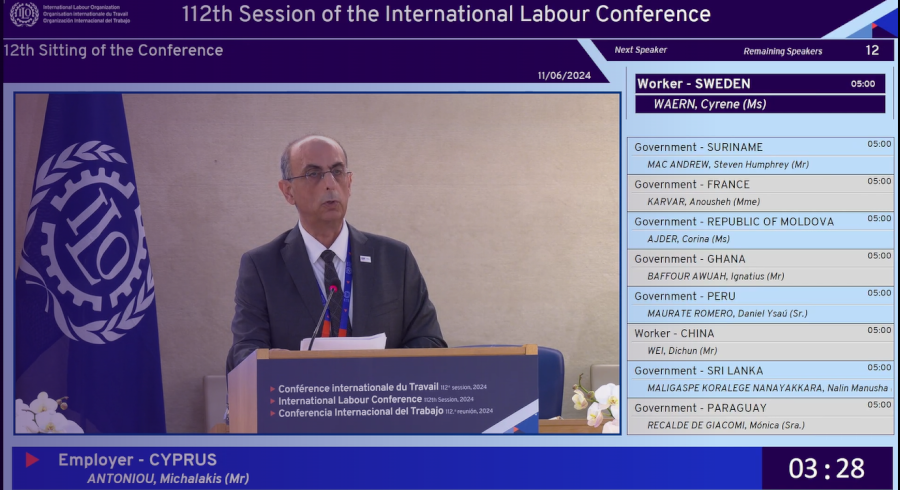The height and width of the screenshot is (490, 900).
Task: Click the speaker video feed
Action: (x=317, y=263)
